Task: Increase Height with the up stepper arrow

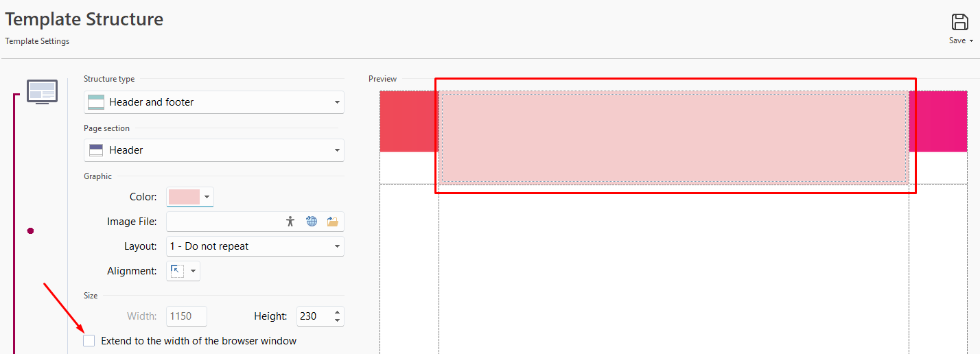Action: (337, 312)
